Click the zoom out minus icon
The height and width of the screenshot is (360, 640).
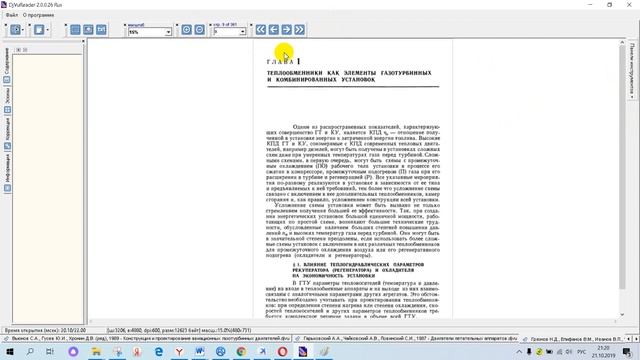(200, 30)
